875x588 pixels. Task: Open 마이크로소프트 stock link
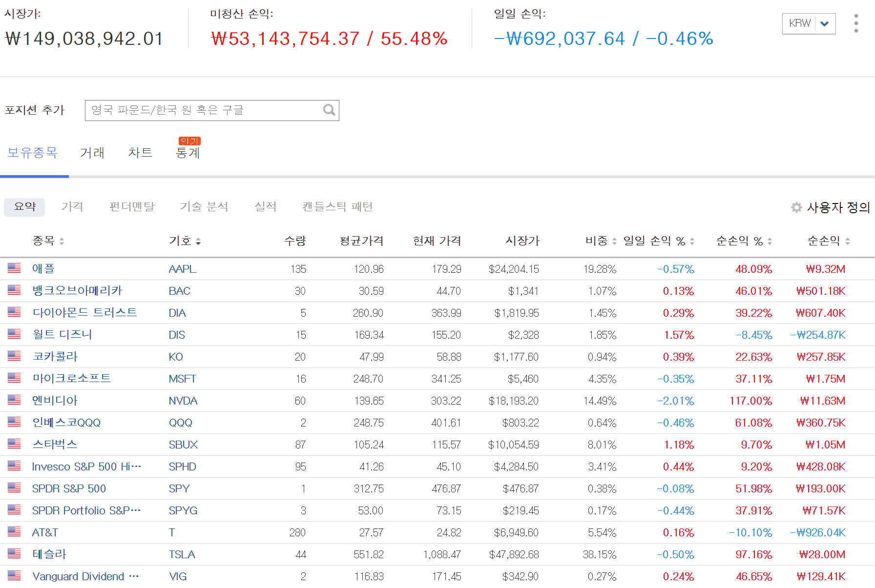point(71,378)
